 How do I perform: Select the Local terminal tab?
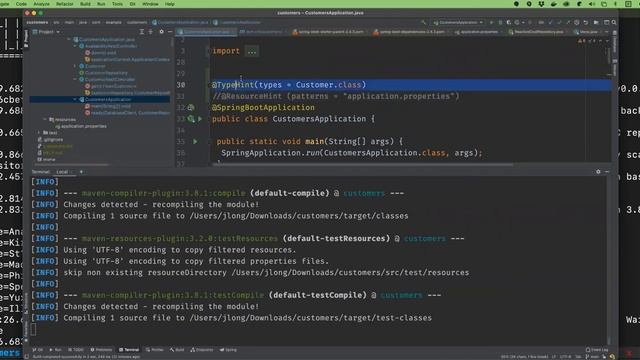click(x=62, y=172)
